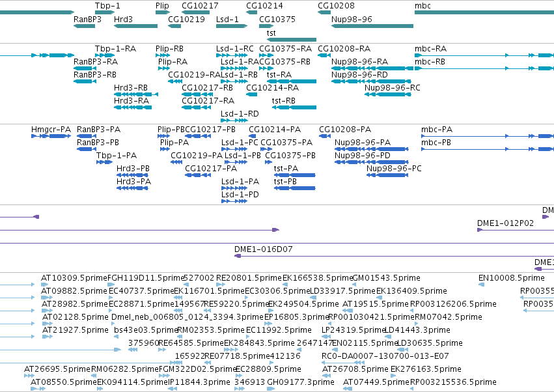Screen dimensions: 554x392
Task: Click the tst-RA transcript label
Action: 279,75
